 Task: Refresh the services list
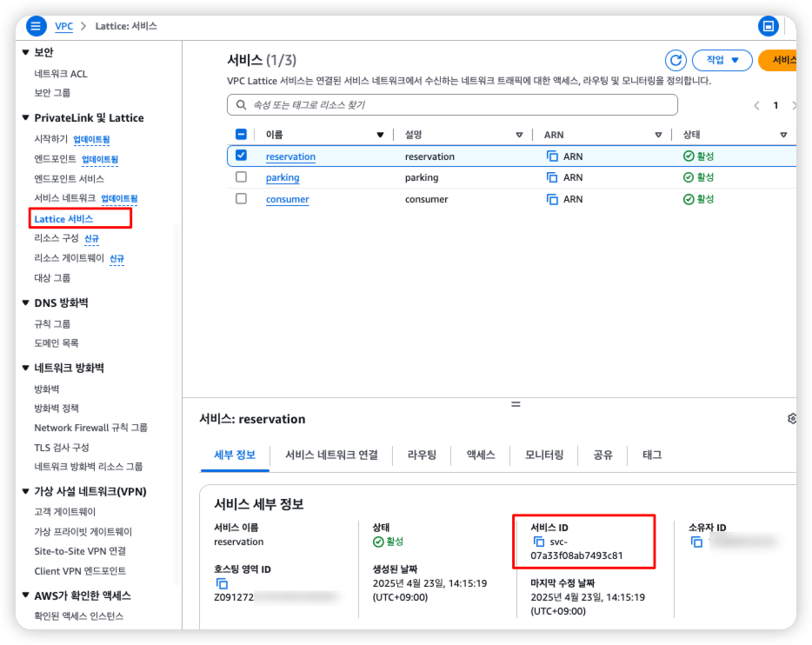(676, 61)
